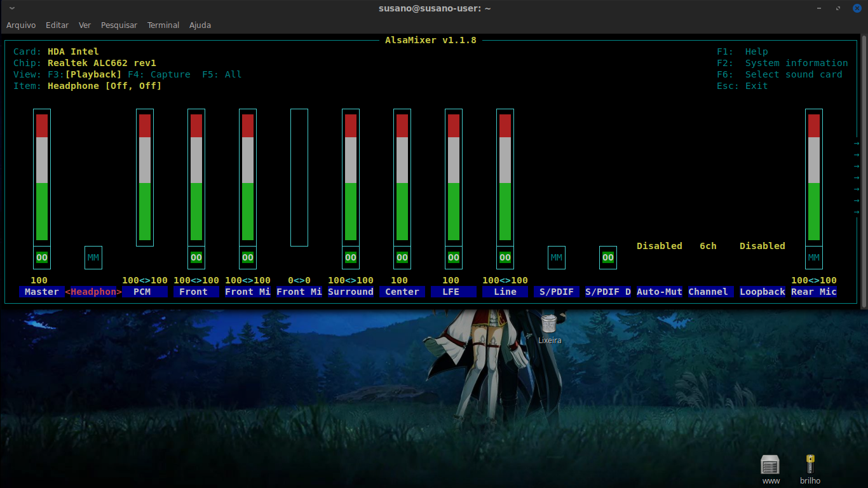This screenshot has width=868, height=488.
Task: Toggle MM mute box under Rear Mic
Action: coord(814,257)
